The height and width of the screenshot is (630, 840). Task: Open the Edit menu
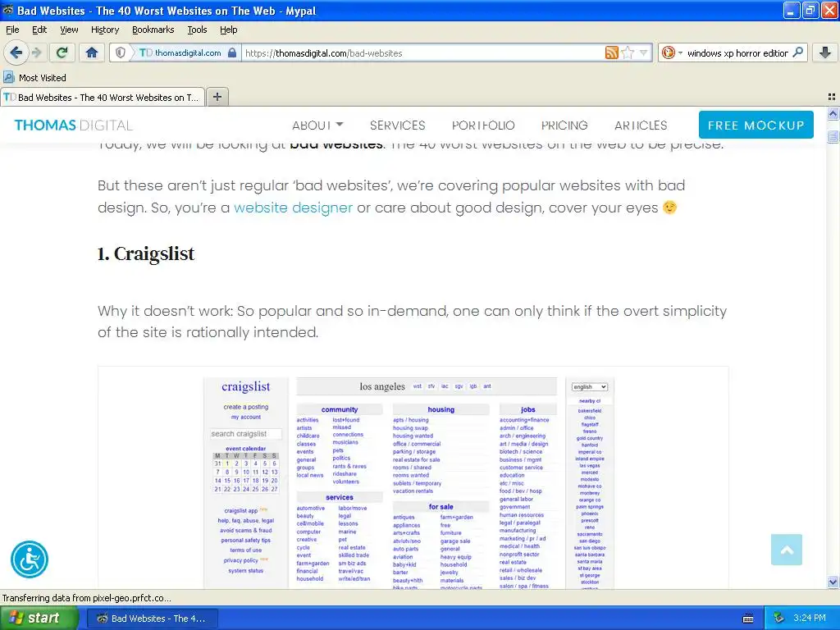(39, 30)
